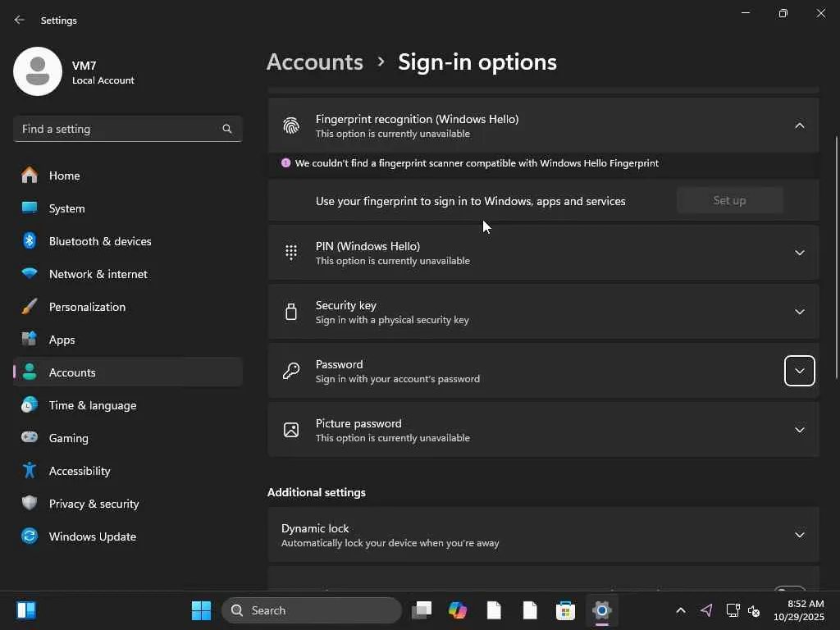Click the Windows Update refresh arrows icon

pos(30,536)
